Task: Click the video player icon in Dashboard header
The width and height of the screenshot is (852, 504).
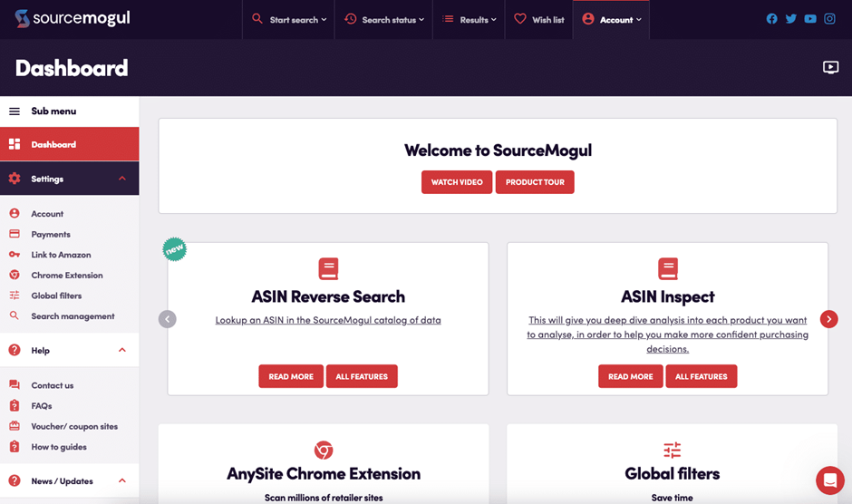Action: click(x=830, y=67)
